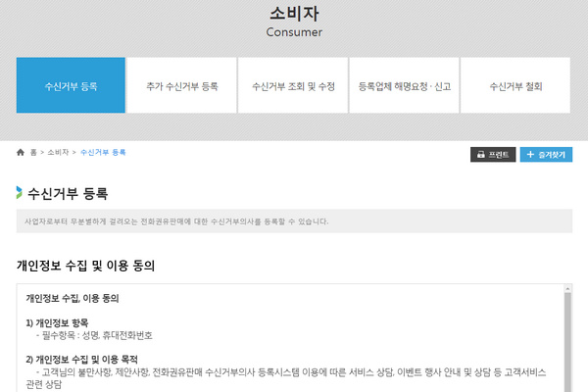This screenshot has width=588, height=392.
Task: Click the home icon in breadcrumb
Action: (x=21, y=152)
